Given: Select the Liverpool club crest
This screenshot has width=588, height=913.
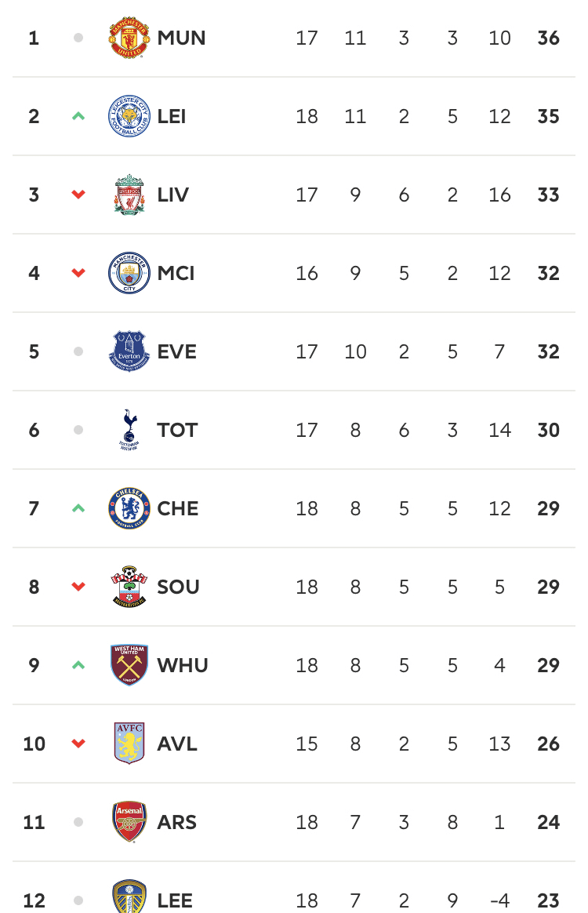Looking at the screenshot, I should [129, 195].
